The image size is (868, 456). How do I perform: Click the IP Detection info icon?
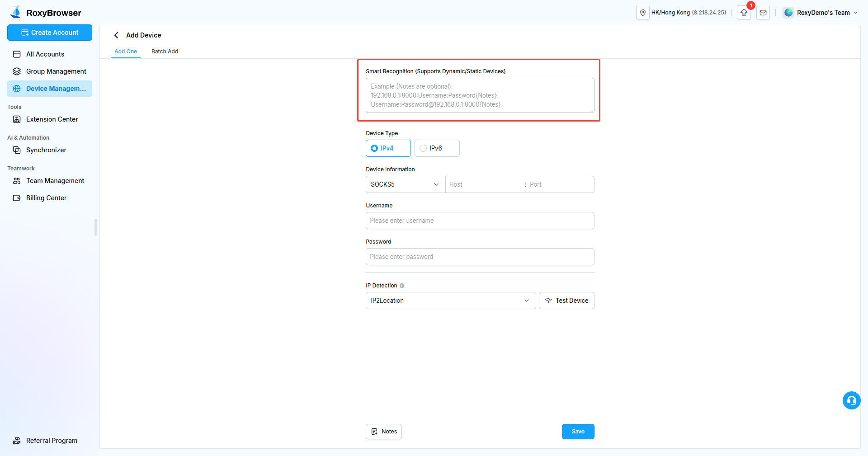(402, 286)
